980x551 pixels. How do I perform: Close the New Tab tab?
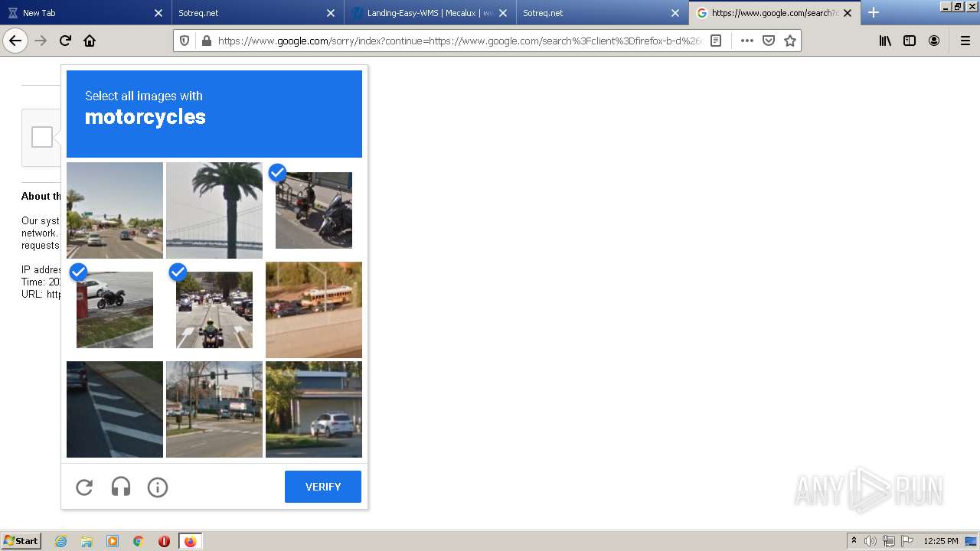pos(158,13)
